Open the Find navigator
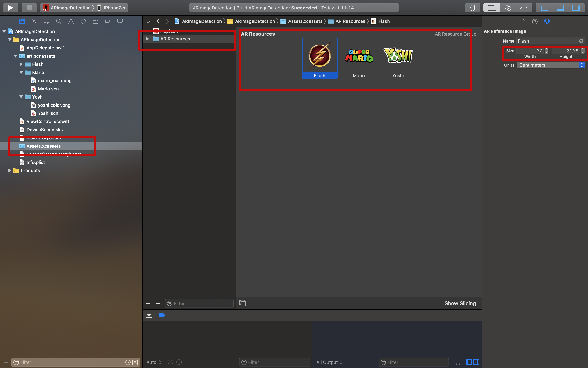Viewport: 588px width, 368px height. [x=59, y=21]
